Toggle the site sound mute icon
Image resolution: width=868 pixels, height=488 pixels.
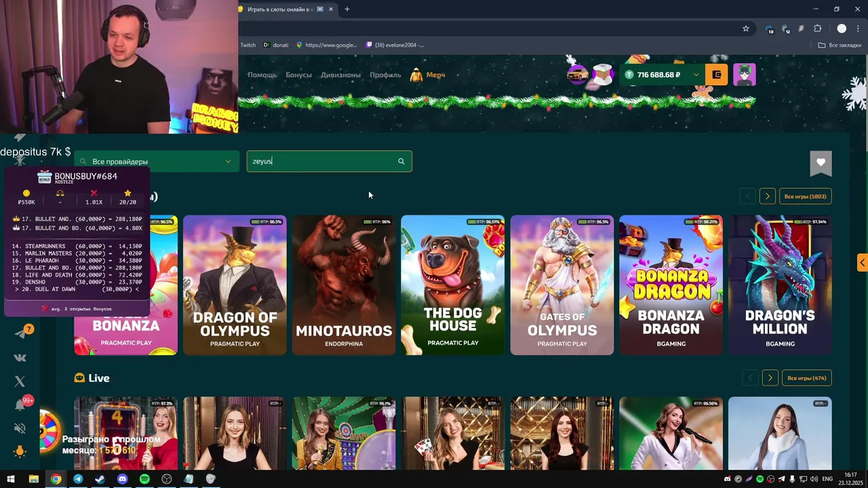tap(20, 428)
